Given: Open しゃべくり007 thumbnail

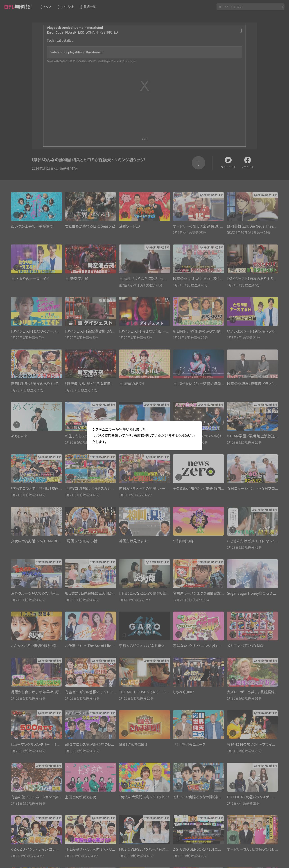Looking at the screenshot, I should pos(199,672).
